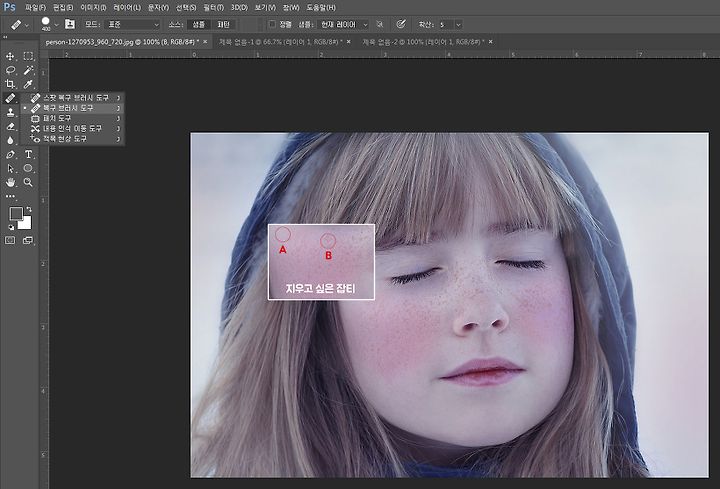Select the Path Selection arrow tool

tap(10, 169)
